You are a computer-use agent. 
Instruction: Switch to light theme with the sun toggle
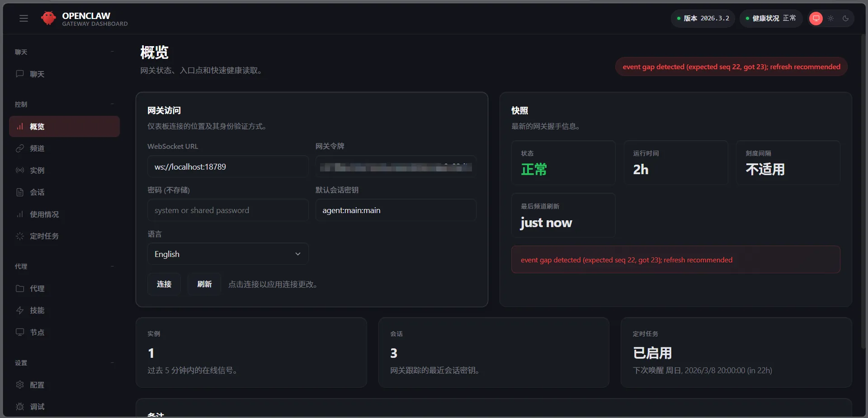point(831,18)
